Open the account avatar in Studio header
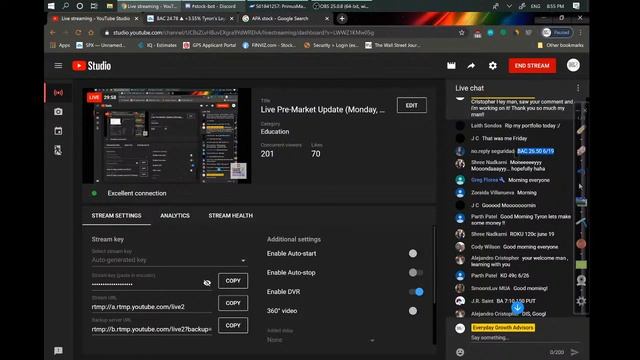Image resolution: width=640 pixels, height=360 pixels. (x=573, y=65)
